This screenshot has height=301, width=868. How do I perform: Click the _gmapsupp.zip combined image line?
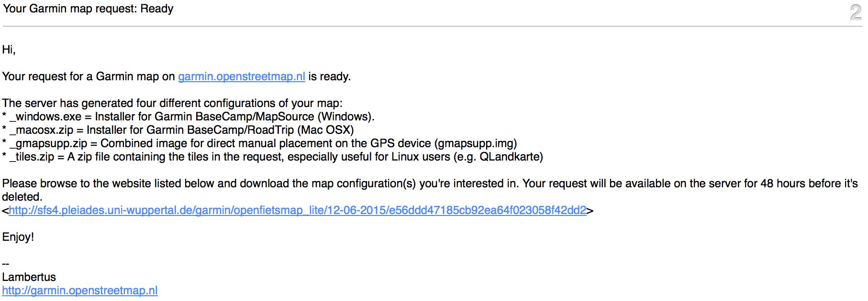260,143
